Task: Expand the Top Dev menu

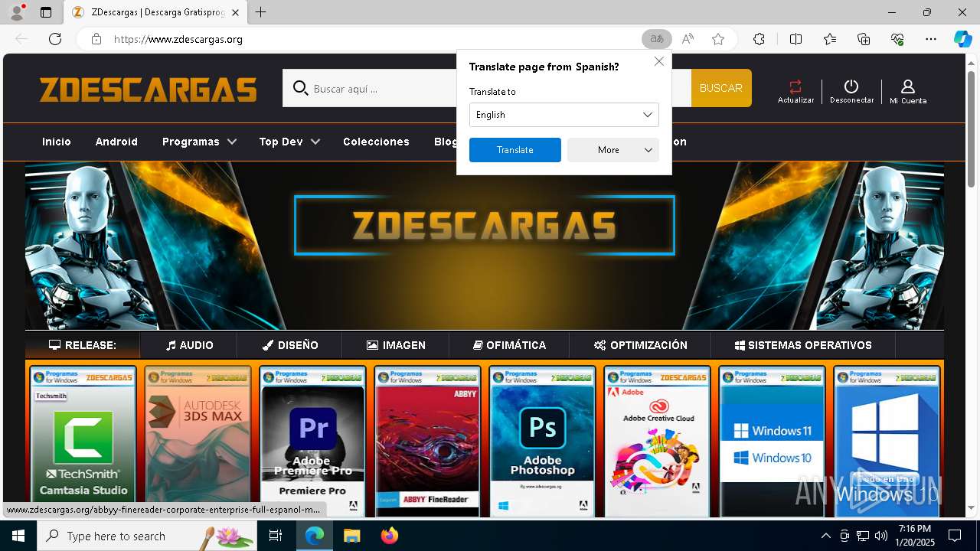Action: (289, 142)
